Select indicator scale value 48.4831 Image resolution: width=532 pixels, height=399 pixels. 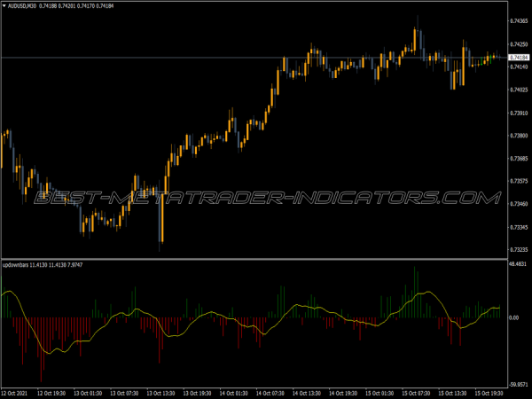click(518, 264)
